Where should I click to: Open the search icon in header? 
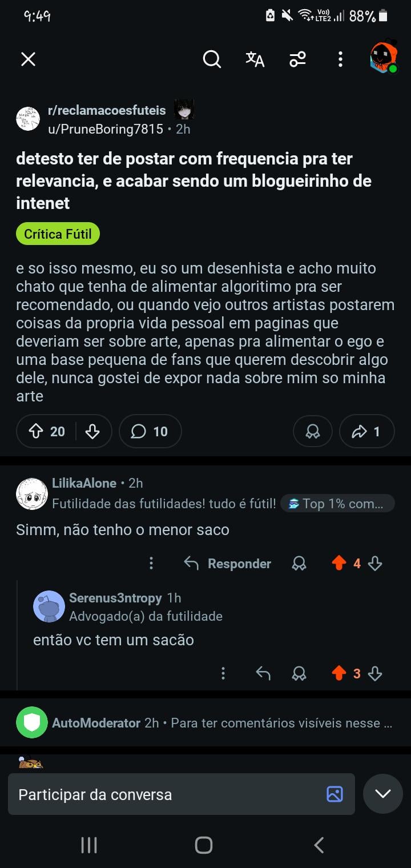pyautogui.click(x=212, y=59)
